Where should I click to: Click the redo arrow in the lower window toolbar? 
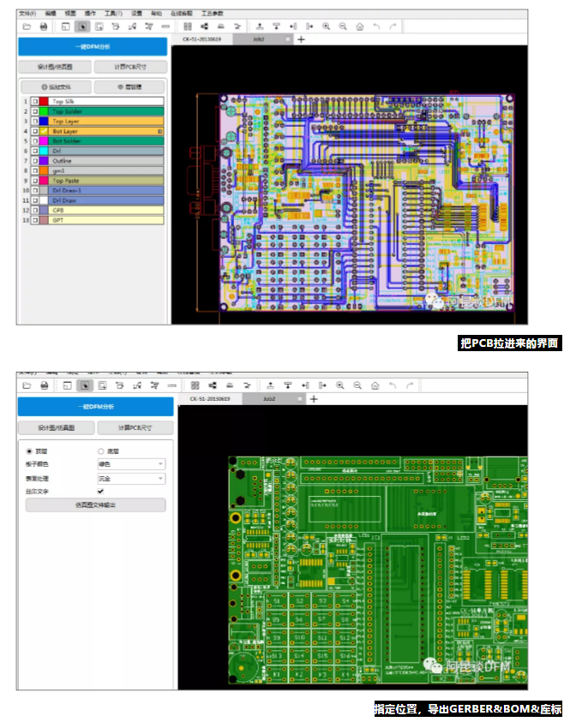click(x=391, y=385)
